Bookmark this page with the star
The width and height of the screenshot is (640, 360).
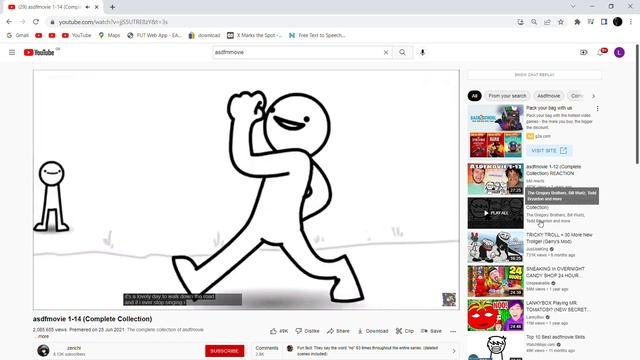coord(561,22)
